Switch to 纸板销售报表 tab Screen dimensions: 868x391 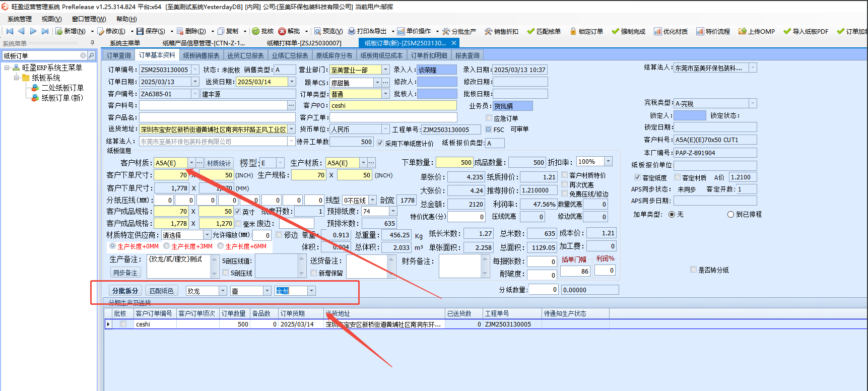pos(201,55)
